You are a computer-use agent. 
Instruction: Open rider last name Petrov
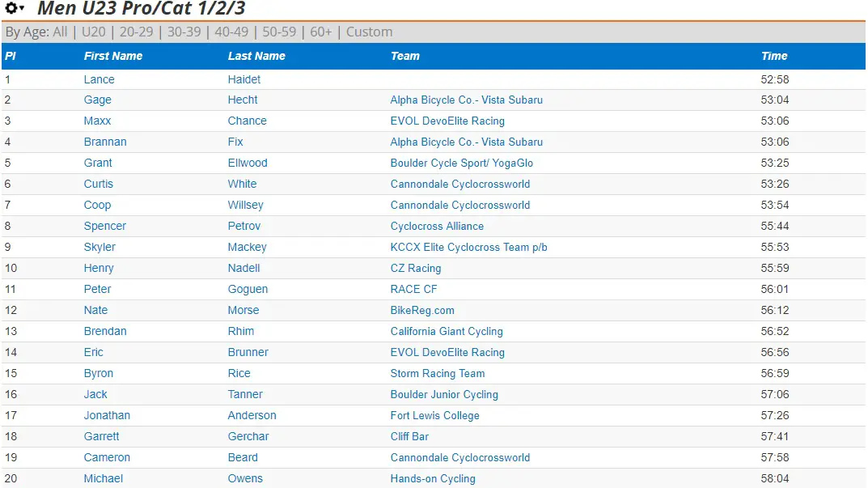tap(244, 227)
